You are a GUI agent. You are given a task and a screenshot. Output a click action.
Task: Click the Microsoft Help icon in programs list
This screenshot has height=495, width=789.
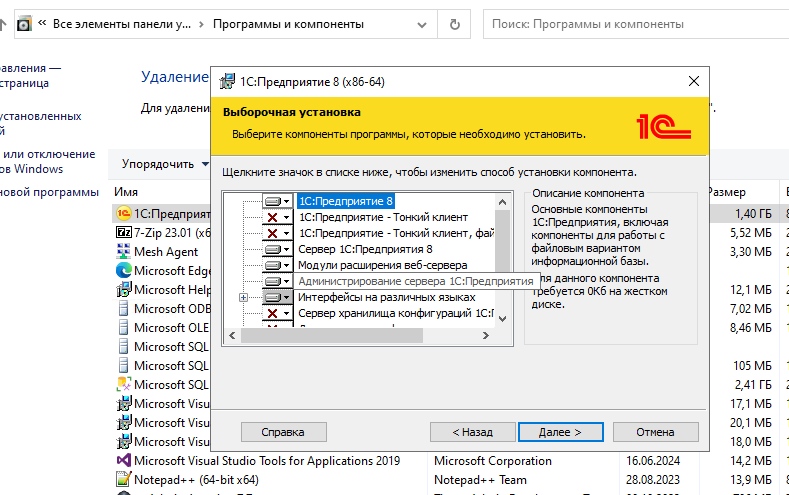point(123,289)
